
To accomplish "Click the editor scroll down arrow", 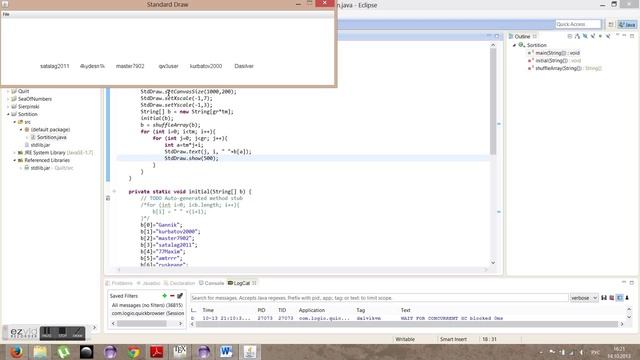I will coord(493,263).
